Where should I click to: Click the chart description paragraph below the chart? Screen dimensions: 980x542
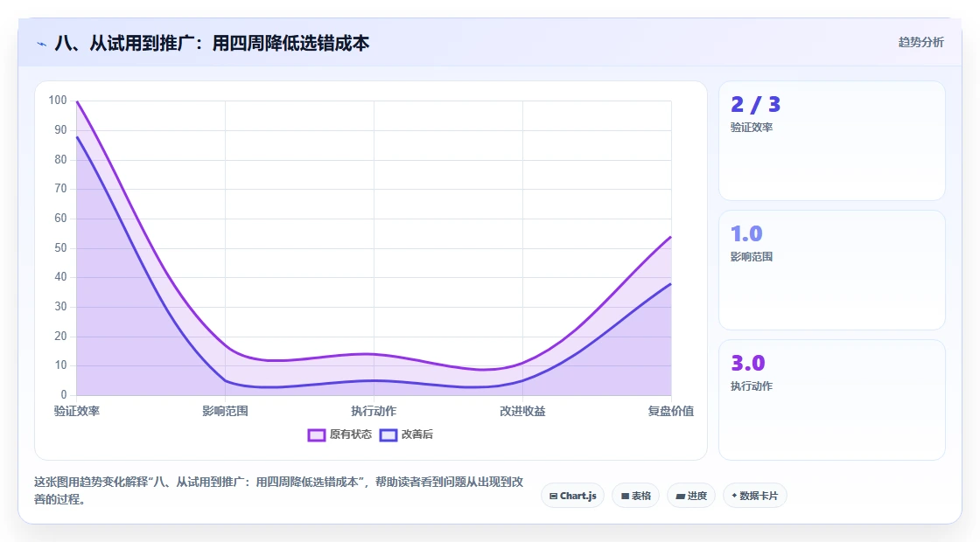click(279, 490)
